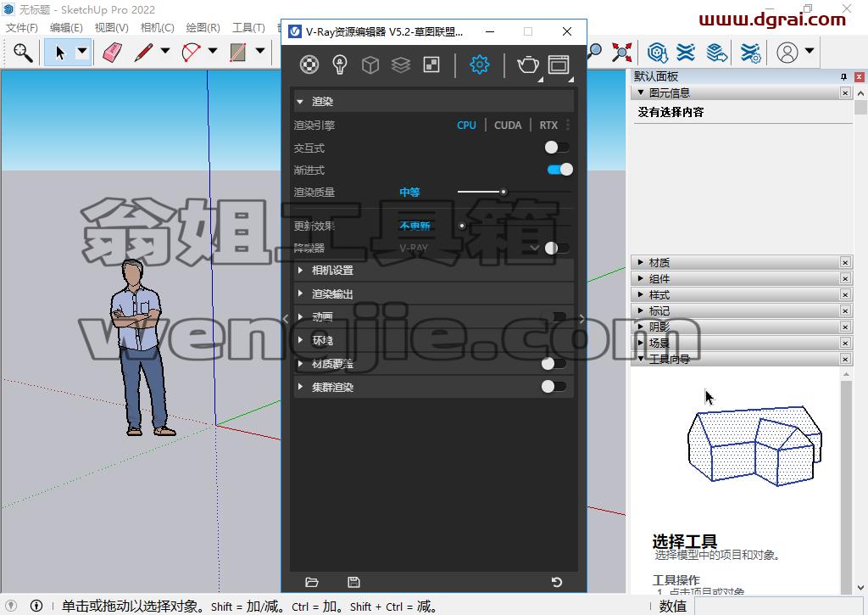Click the 3D Warehouse toolbar icon

click(x=657, y=52)
